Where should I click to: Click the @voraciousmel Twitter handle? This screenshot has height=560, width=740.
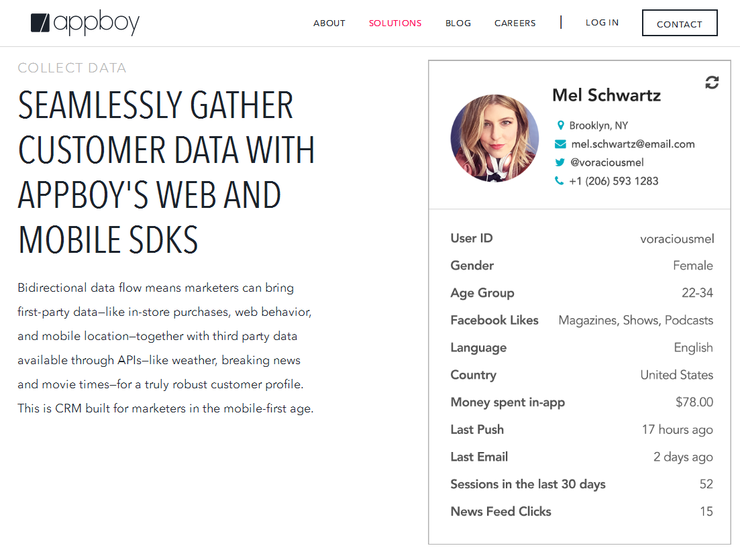point(606,162)
